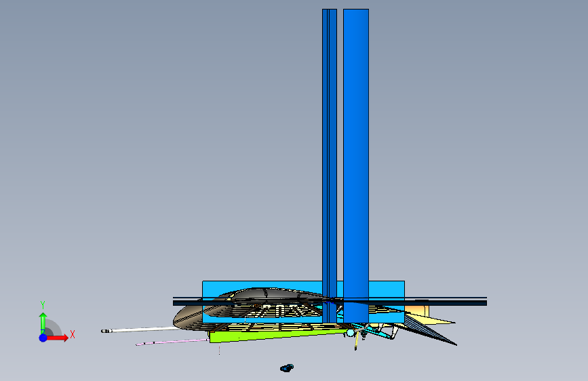Select the white rod at the left
Viewport: 588px width, 381px height.
[140, 330]
